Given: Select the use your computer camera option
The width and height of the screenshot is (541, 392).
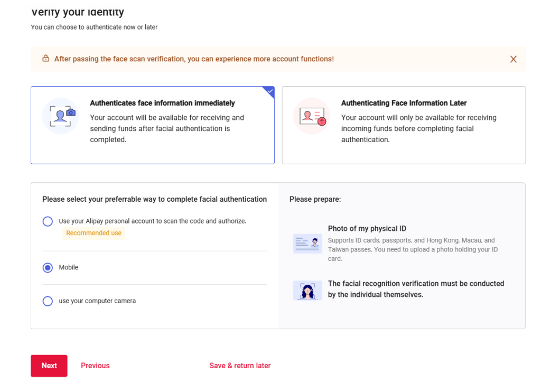Looking at the screenshot, I should [x=48, y=301].
